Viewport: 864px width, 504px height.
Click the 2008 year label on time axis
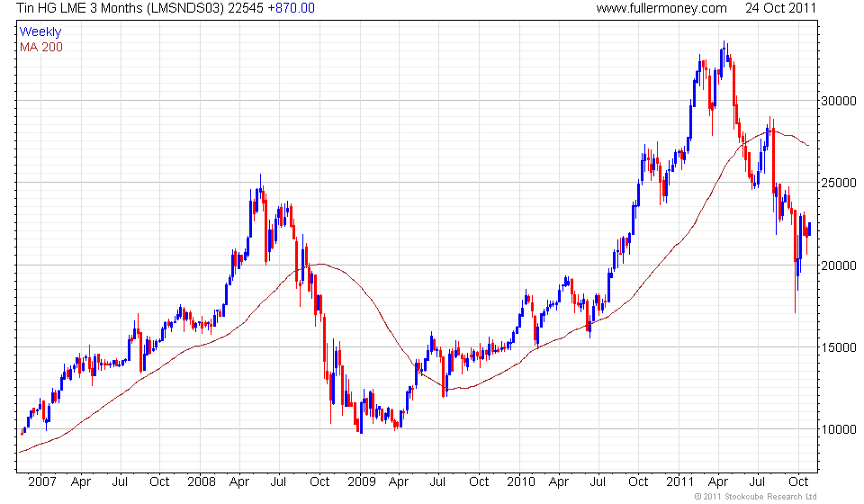tap(202, 482)
